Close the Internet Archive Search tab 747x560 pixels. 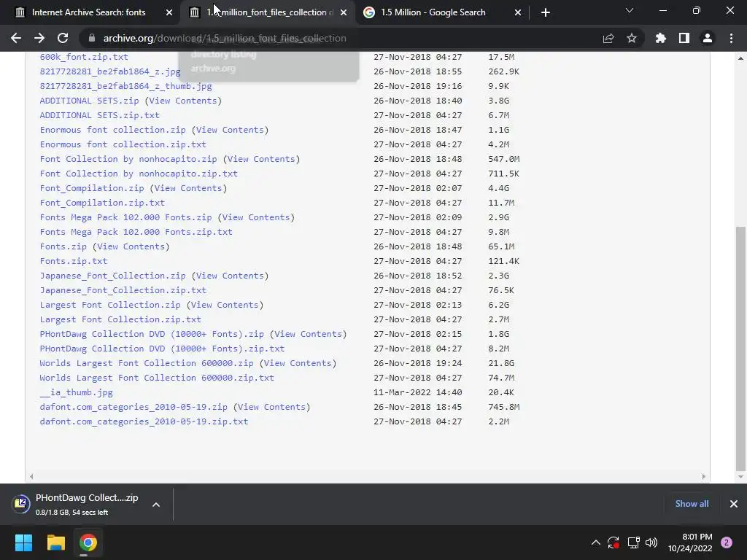[169, 12]
